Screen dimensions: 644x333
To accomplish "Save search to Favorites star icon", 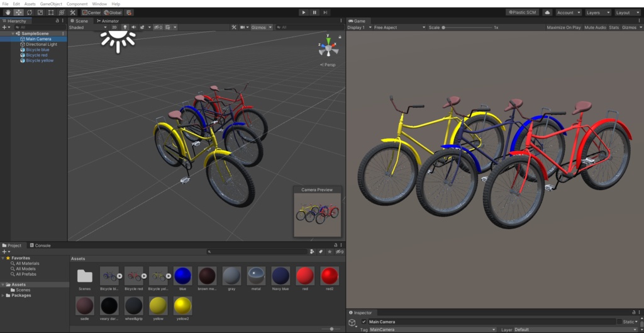I will (330, 252).
